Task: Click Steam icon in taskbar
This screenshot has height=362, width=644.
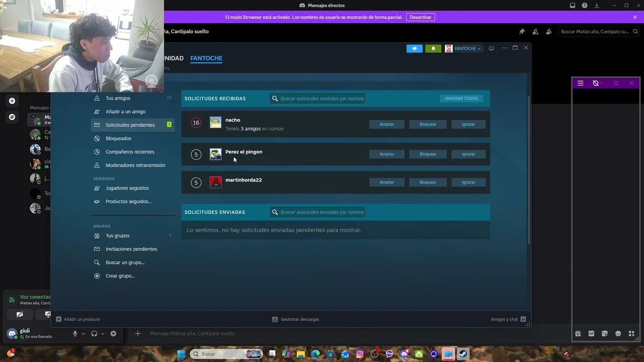Action: 463,354
